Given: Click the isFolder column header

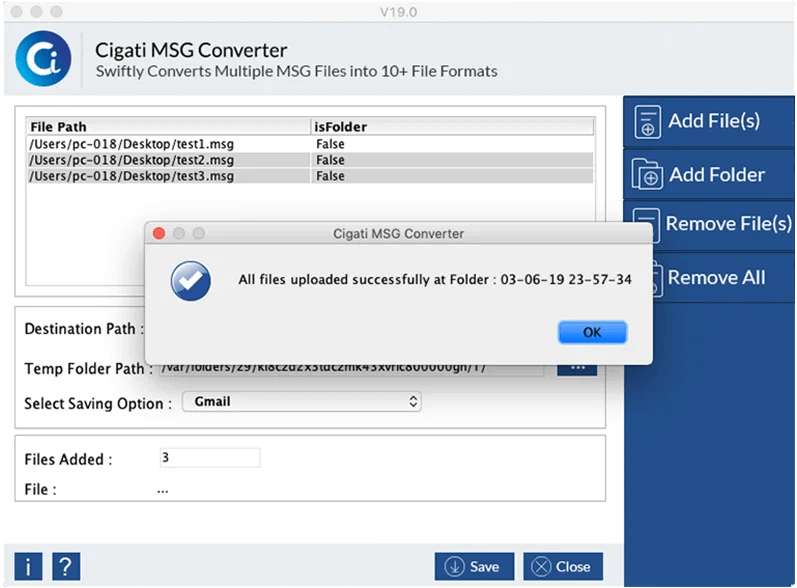Looking at the screenshot, I should (x=452, y=127).
